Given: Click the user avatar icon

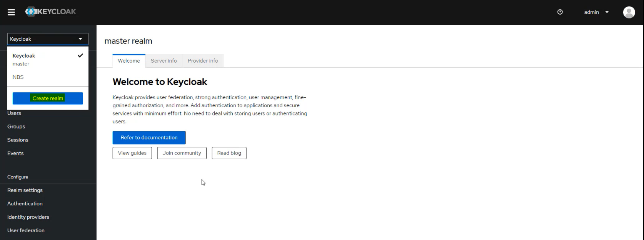Looking at the screenshot, I should click(629, 12).
